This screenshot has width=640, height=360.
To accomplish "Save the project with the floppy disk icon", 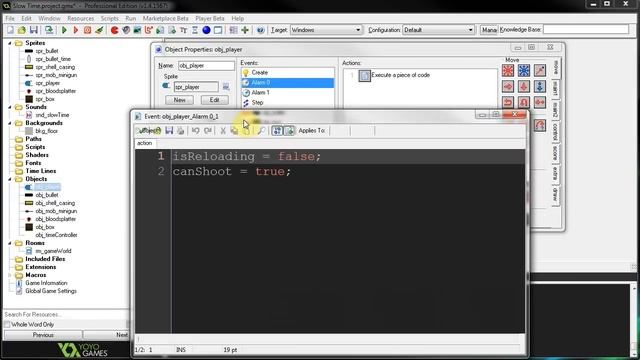I will 34,30.
